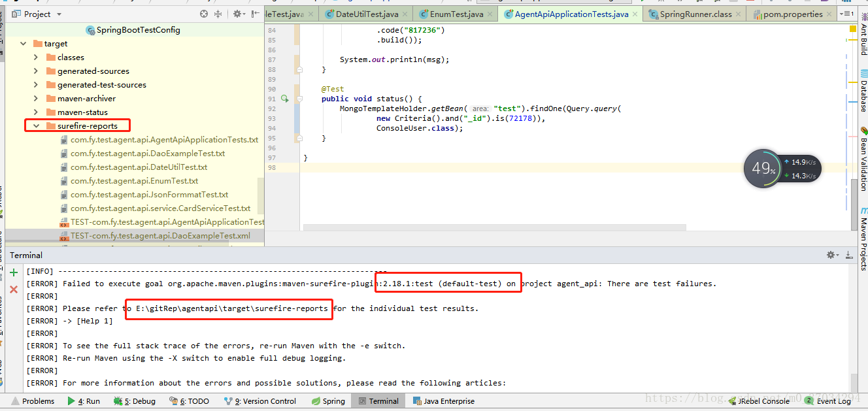
Task: Click line number 98 in gutter
Action: (272, 168)
